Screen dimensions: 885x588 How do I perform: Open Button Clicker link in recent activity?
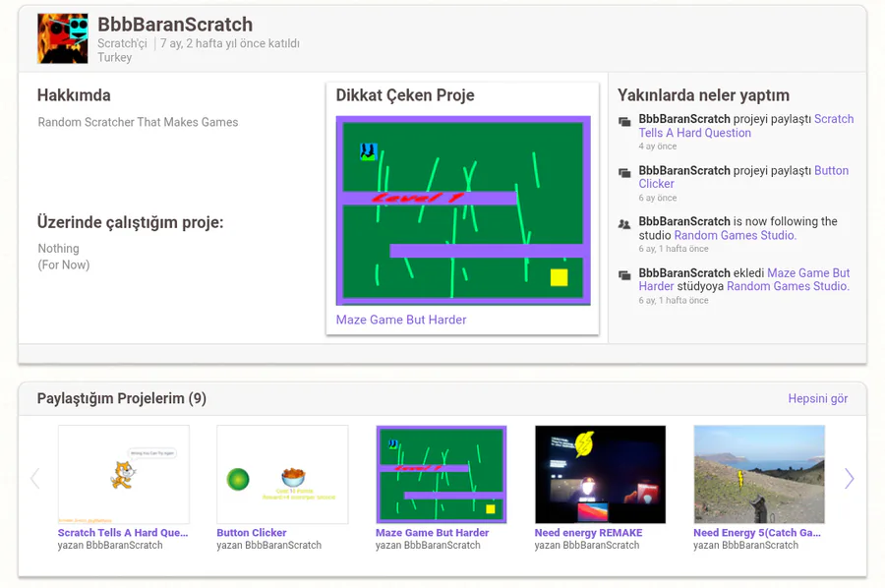743,177
